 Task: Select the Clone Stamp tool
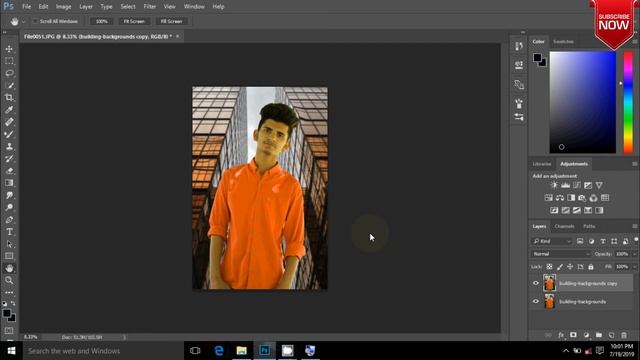[x=9, y=147]
